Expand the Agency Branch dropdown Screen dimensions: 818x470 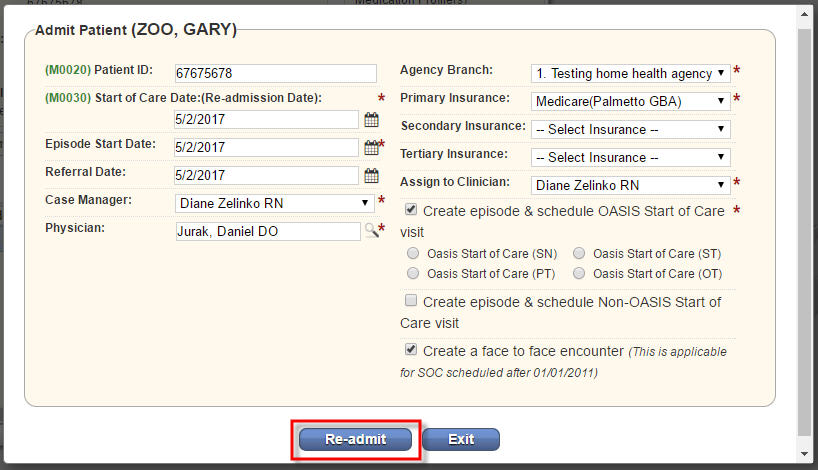(x=630, y=74)
